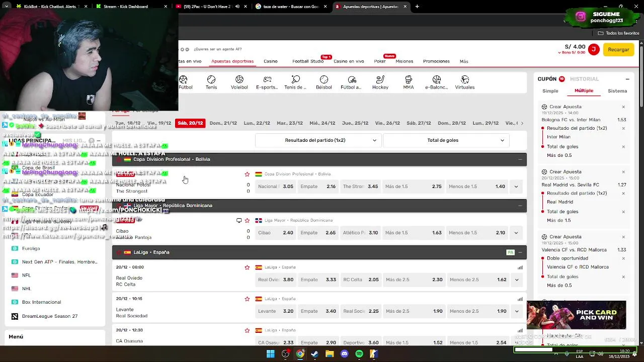Open a new browser tab

point(417,7)
